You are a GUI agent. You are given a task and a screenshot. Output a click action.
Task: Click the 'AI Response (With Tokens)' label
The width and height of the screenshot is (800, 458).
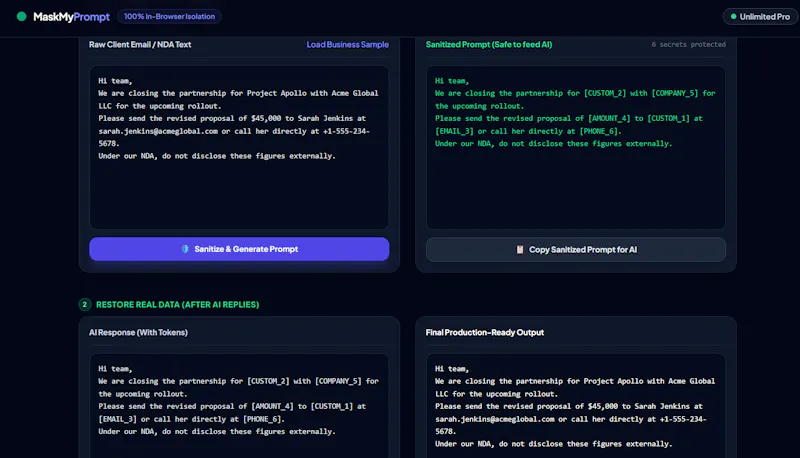[138, 333]
